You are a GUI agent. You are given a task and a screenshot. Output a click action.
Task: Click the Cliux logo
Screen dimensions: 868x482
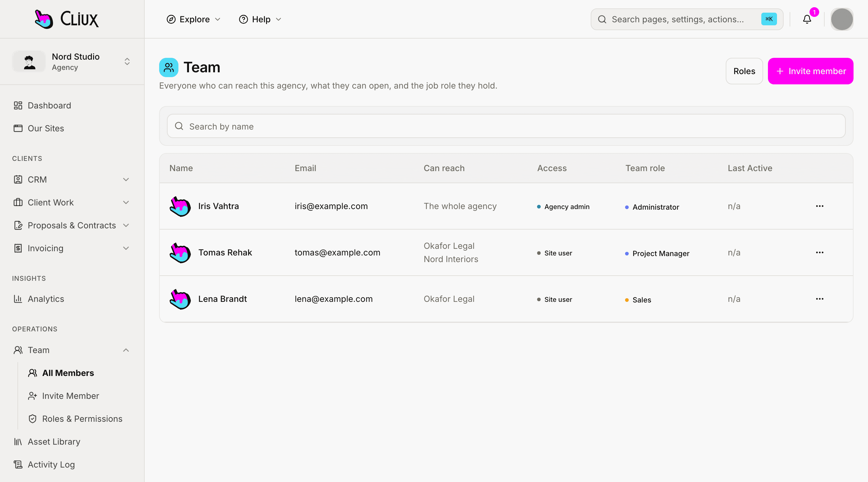66,19
